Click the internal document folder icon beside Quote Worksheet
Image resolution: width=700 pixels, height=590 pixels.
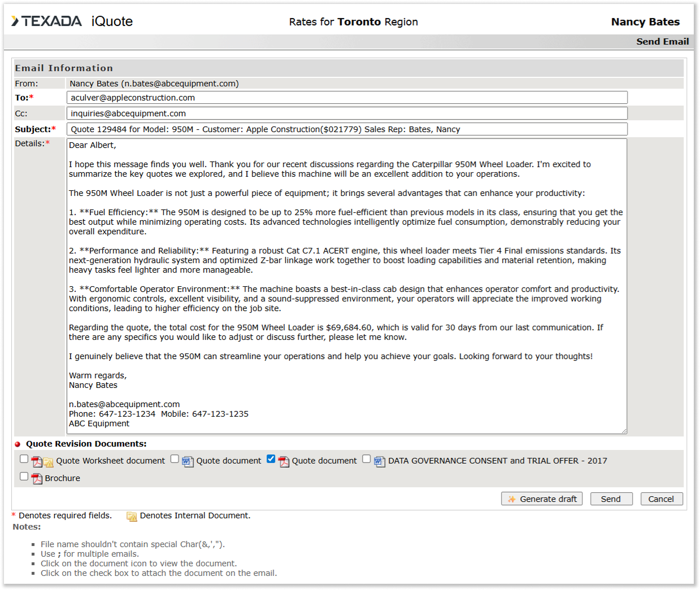49,462
